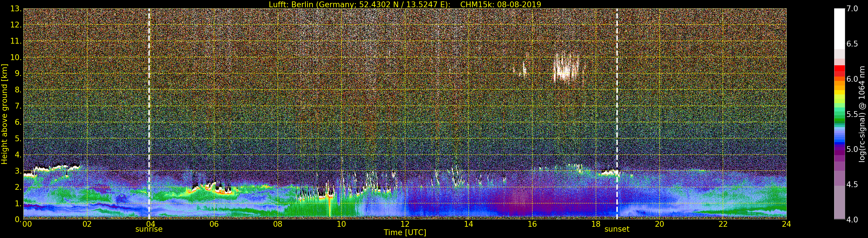Click the height axis tick "3."

[18, 171]
